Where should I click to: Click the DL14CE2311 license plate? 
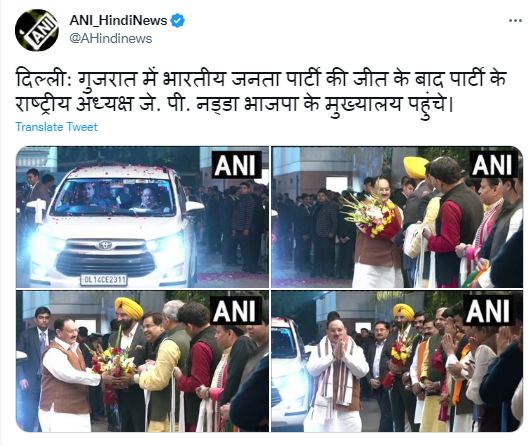tap(104, 280)
